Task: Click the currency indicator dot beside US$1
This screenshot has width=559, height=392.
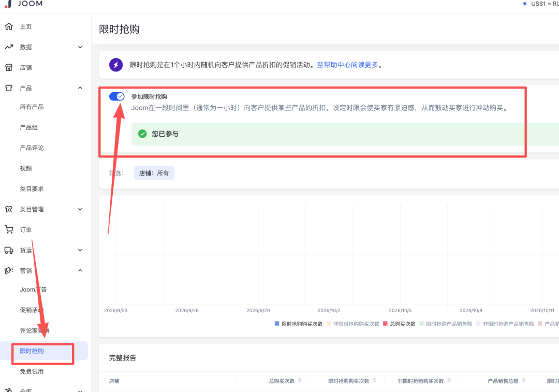Action: 524,4
